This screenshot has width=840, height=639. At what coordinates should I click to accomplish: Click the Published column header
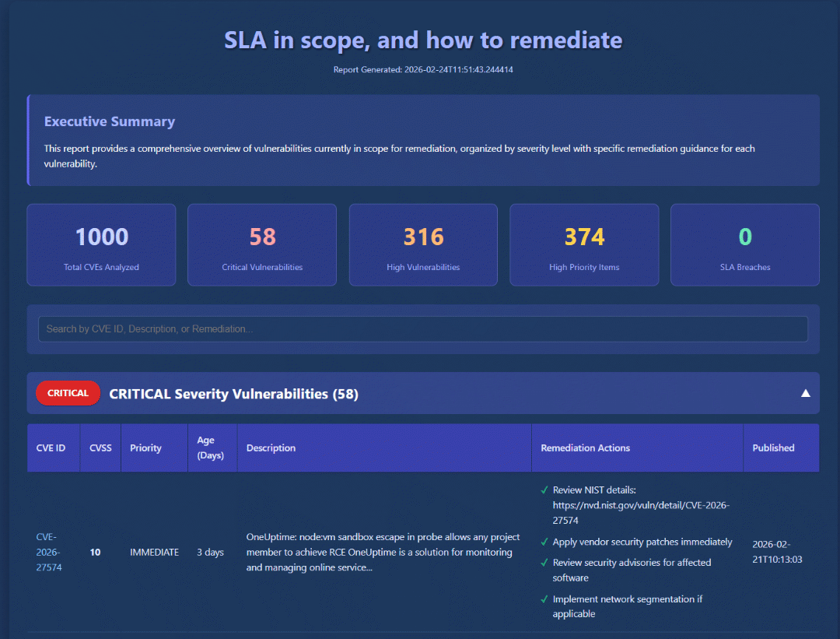(781, 448)
